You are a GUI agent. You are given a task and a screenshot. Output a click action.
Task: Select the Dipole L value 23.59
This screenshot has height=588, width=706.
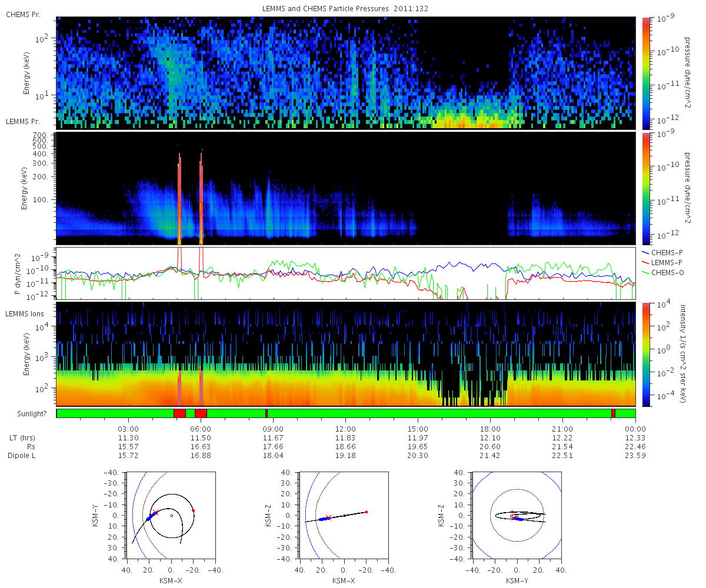click(x=635, y=456)
